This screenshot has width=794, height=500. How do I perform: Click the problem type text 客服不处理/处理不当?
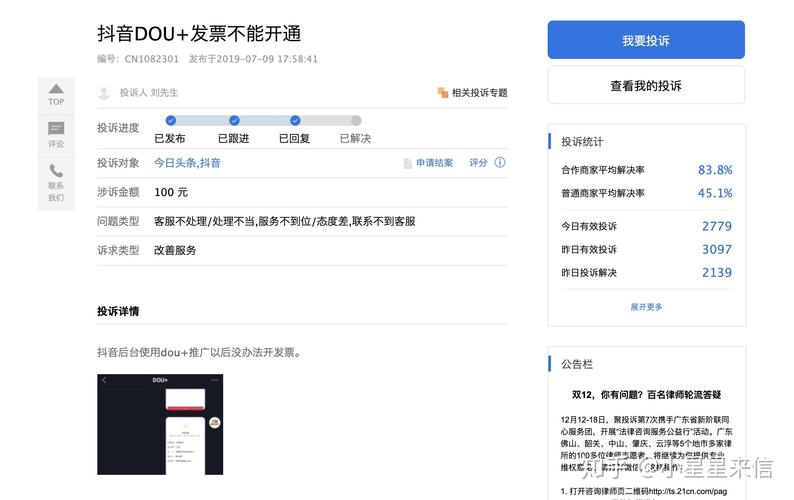tap(205, 221)
